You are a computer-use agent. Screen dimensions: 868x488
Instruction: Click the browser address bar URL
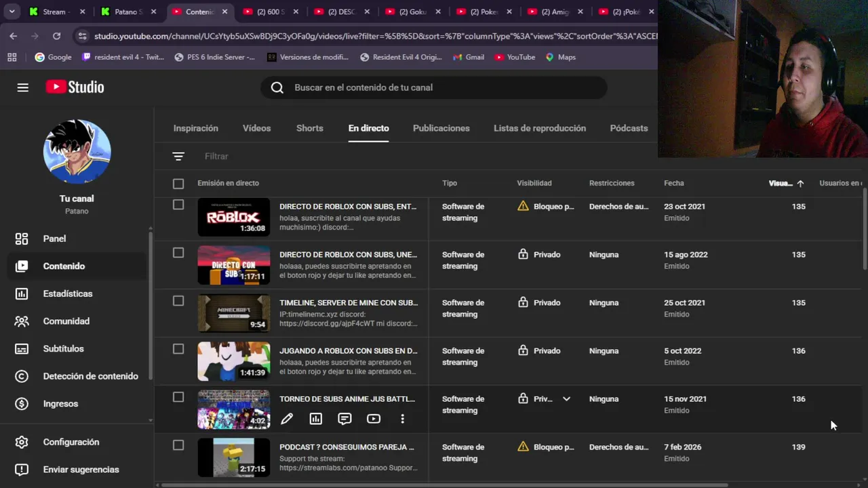click(375, 36)
